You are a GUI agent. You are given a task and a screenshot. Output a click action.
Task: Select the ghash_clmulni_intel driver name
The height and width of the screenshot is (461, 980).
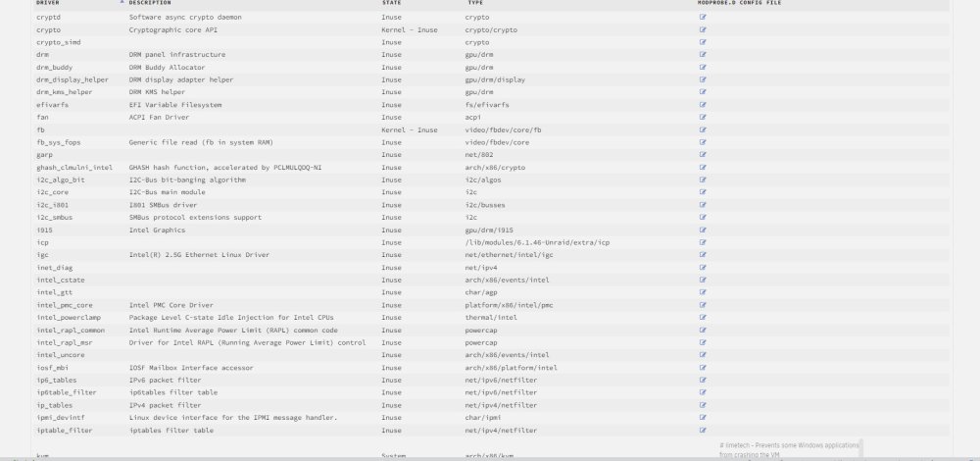tap(74, 167)
